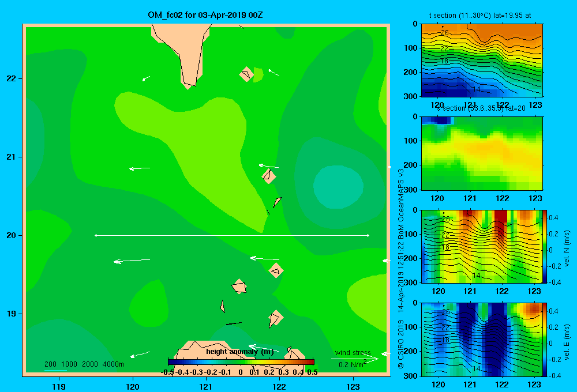
Task: Click the wind stress reference arrow in legend
Action: 355,359
